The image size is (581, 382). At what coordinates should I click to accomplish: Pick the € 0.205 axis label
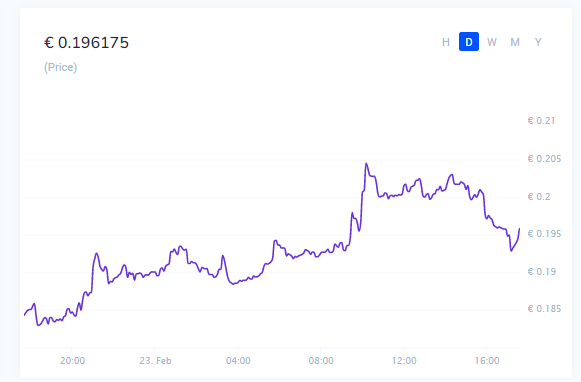tap(544, 159)
